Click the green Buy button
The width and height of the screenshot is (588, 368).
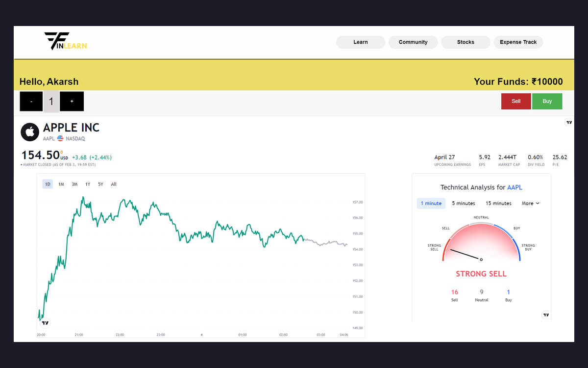pyautogui.click(x=547, y=101)
